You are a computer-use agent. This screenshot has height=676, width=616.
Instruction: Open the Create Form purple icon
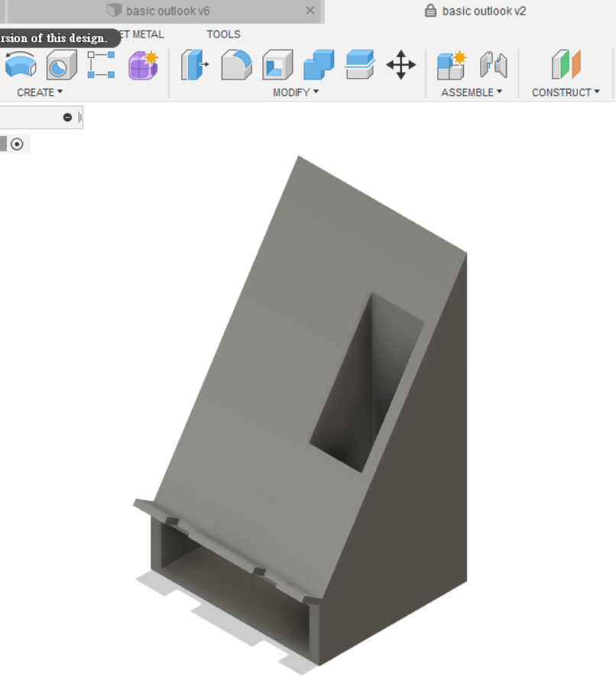(x=144, y=65)
